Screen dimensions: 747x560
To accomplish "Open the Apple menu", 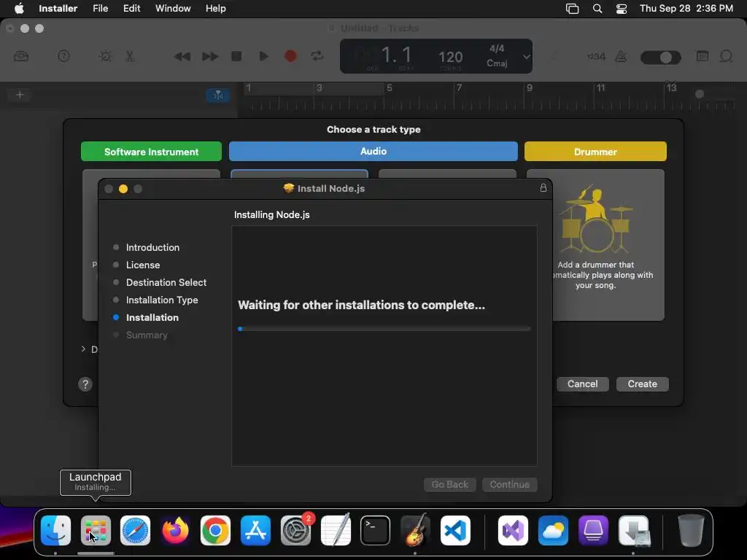I will point(19,8).
